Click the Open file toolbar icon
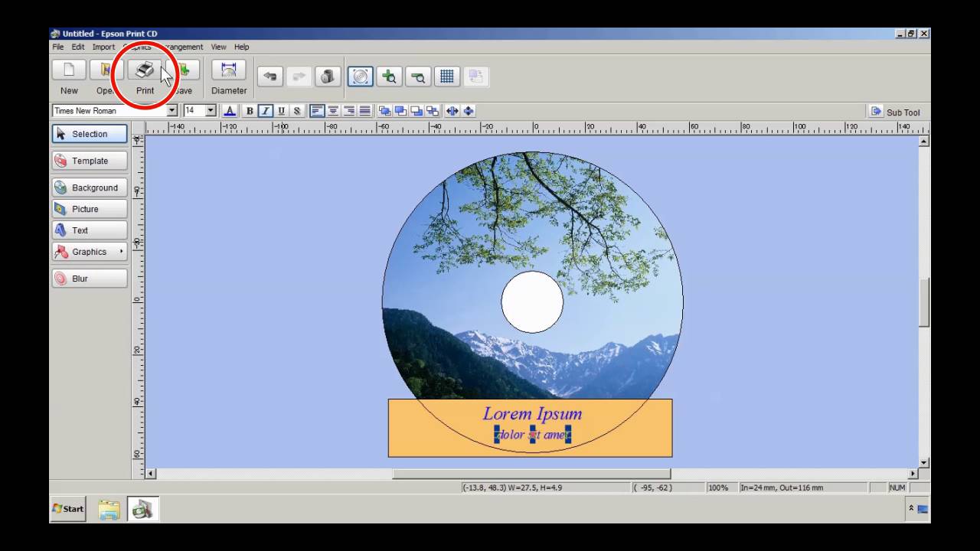980x551 pixels. tap(106, 70)
